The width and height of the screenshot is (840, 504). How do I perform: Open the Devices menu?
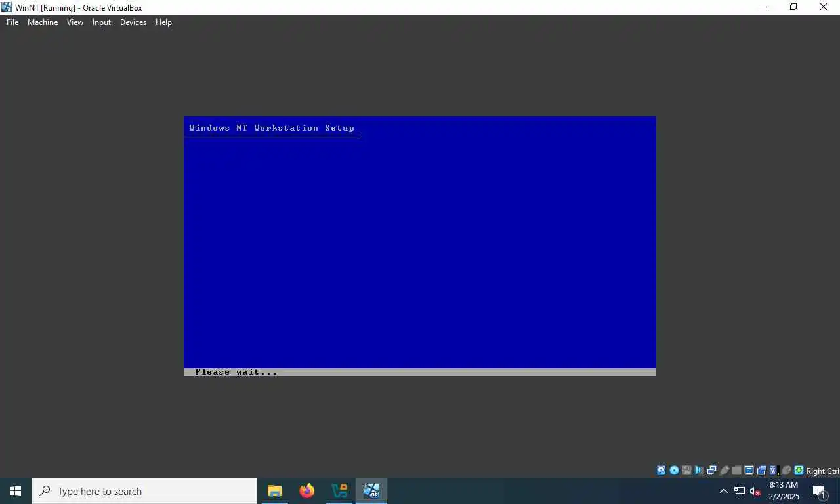pos(133,22)
